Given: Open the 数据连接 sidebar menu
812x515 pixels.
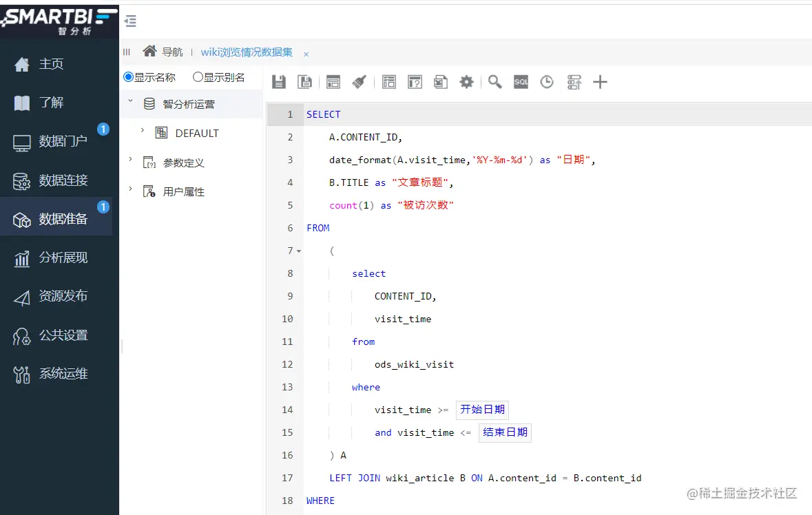Looking at the screenshot, I should [59, 180].
